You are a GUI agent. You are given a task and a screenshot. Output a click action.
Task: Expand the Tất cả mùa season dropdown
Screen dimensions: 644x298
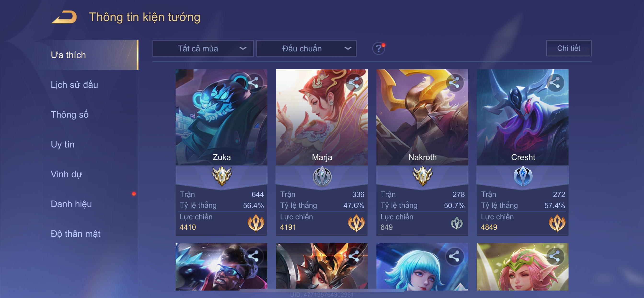pos(203,48)
